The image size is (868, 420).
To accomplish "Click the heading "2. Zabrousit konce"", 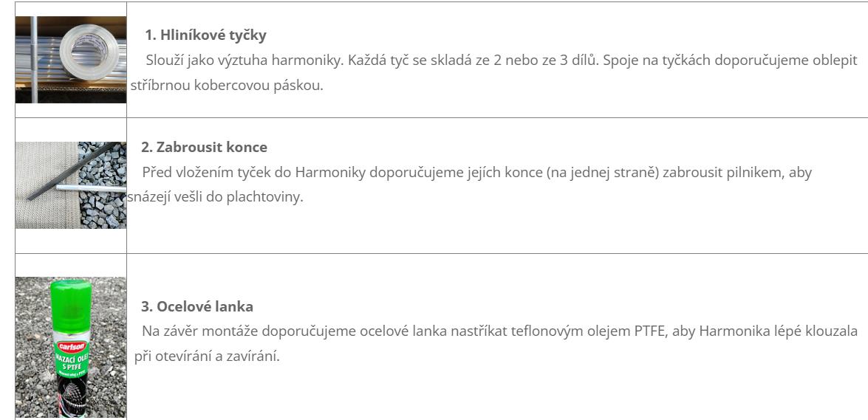I will (205, 147).
